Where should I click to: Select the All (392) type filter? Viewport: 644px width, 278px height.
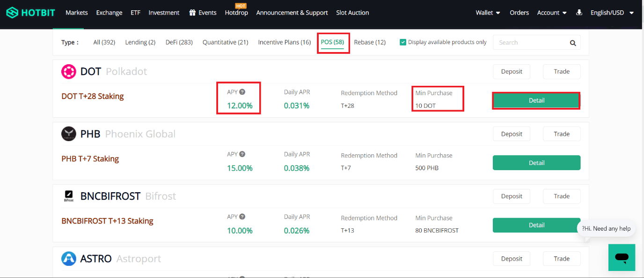[104, 42]
